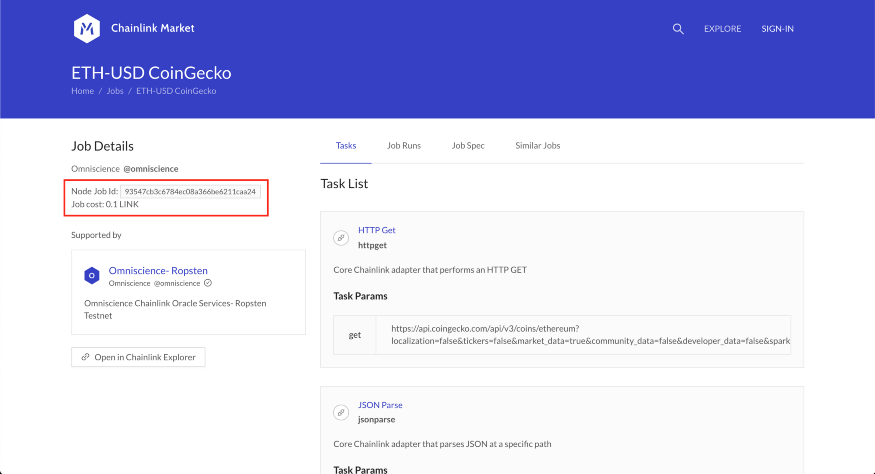Click the ETH-USD CoinGecko page heading
The width and height of the screenshot is (875, 474).
[151, 73]
